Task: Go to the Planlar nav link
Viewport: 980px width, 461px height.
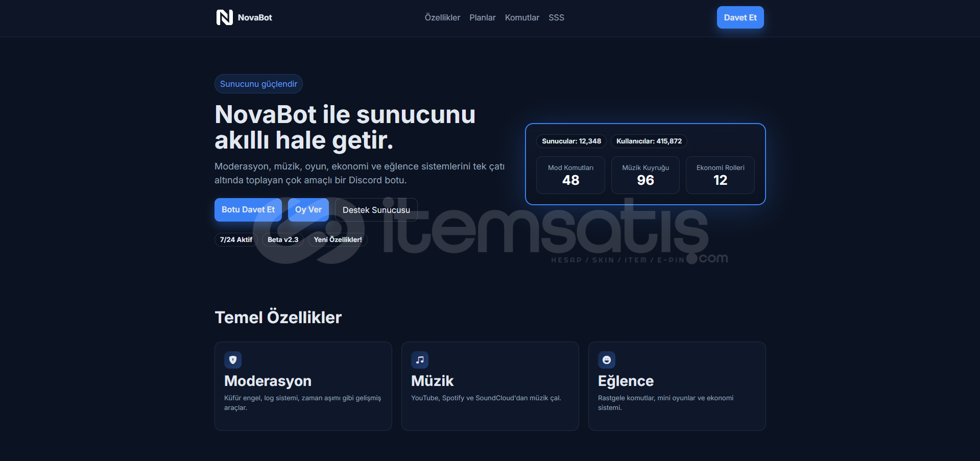Action: [x=483, y=17]
